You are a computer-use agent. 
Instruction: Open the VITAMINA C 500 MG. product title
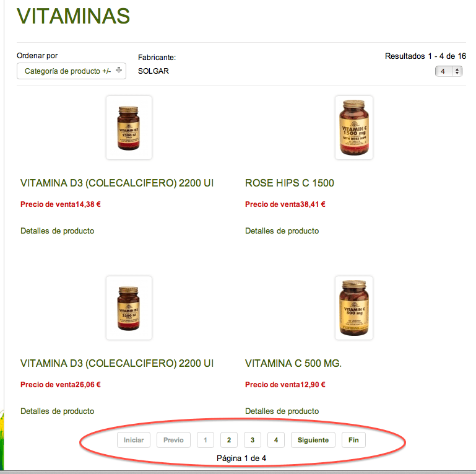[293, 363]
